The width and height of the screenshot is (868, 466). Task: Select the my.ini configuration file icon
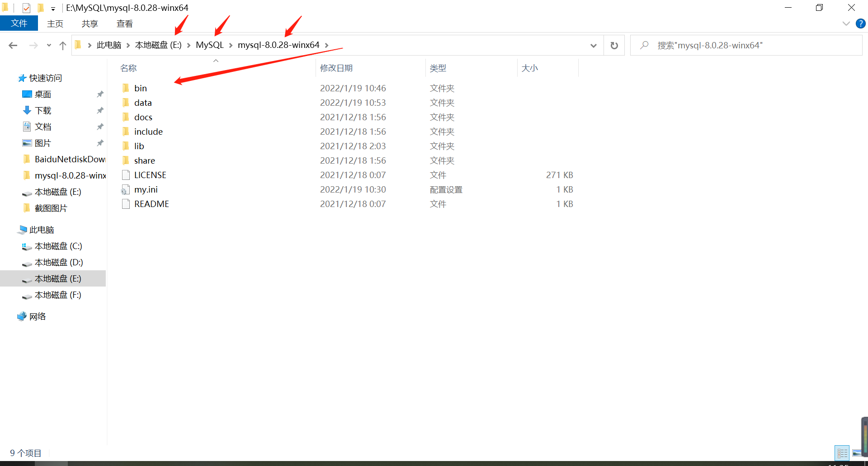tap(126, 189)
